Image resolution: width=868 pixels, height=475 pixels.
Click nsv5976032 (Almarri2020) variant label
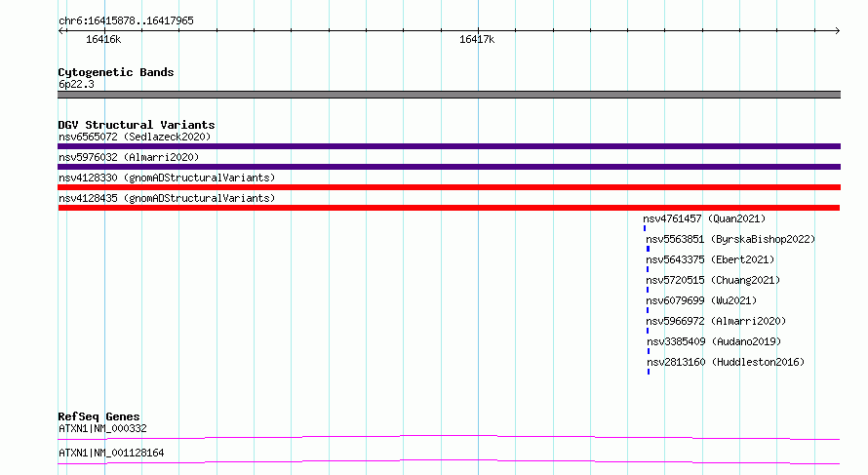pos(129,157)
